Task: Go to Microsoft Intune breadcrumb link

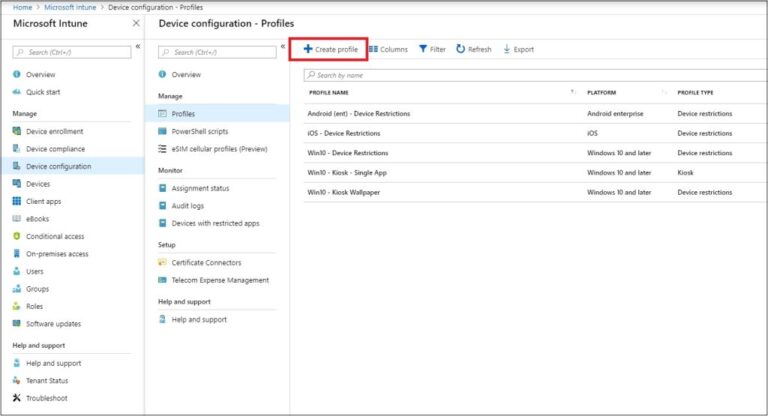Action: [70, 7]
